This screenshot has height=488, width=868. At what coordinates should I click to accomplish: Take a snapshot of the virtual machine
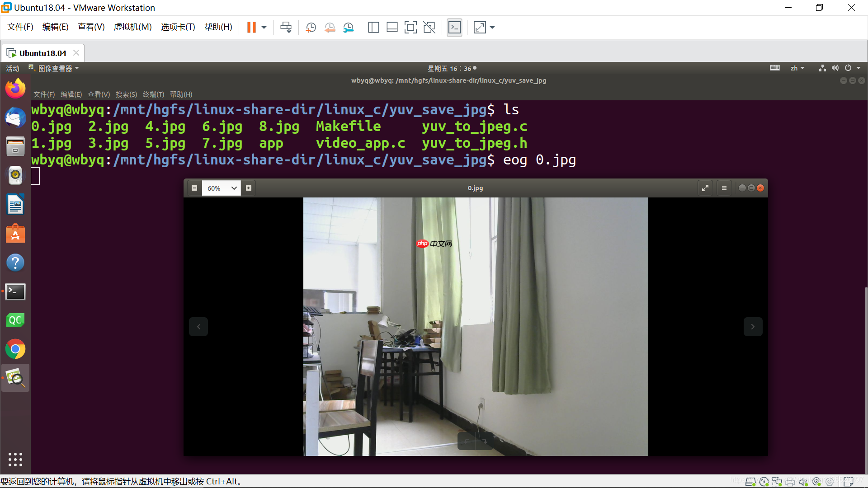pos(311,28)
